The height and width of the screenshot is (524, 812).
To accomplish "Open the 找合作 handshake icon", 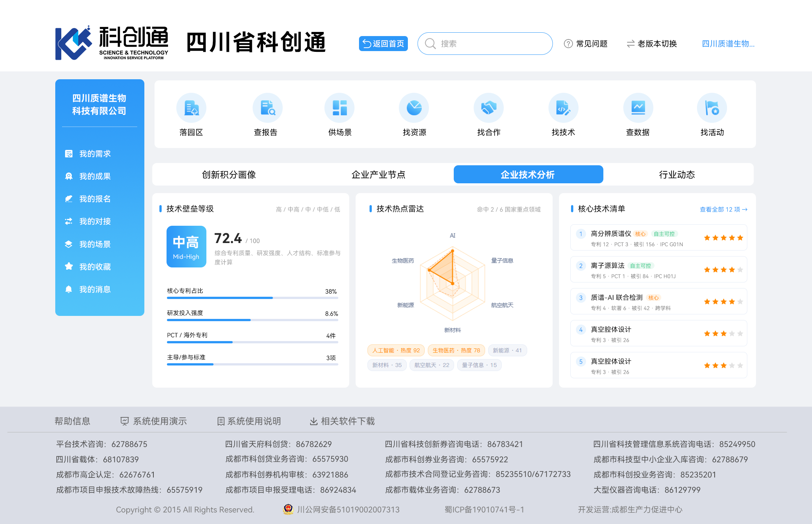I will click(x=489, y=108).
